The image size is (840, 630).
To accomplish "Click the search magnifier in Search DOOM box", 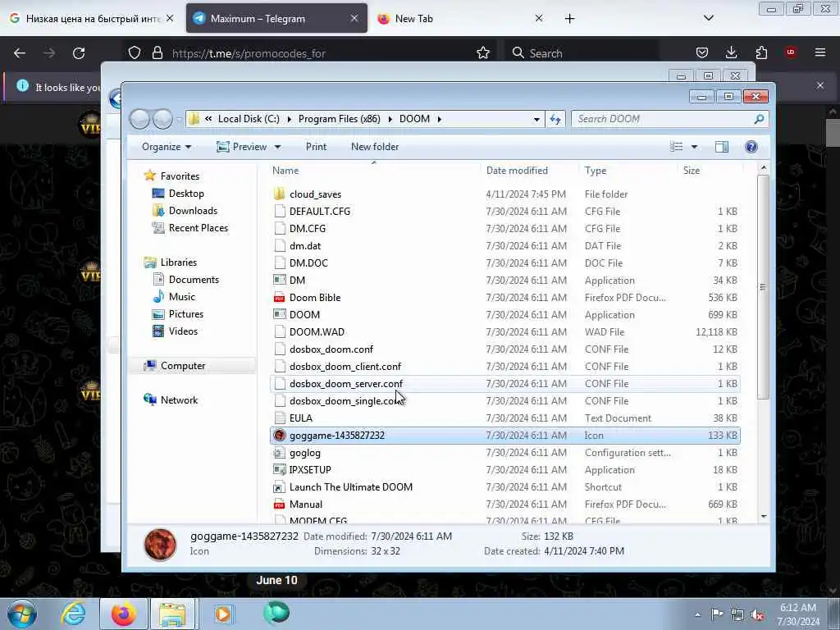I will point(759,119).
